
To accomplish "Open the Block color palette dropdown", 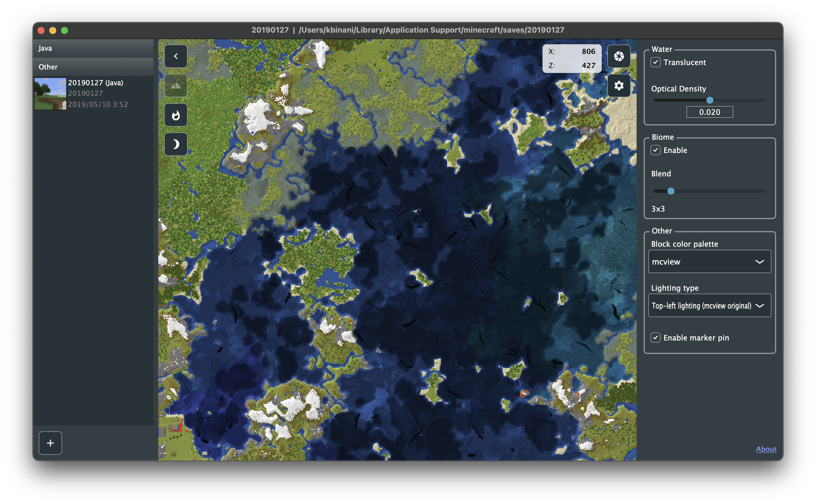I will click(x=709, y=262).
